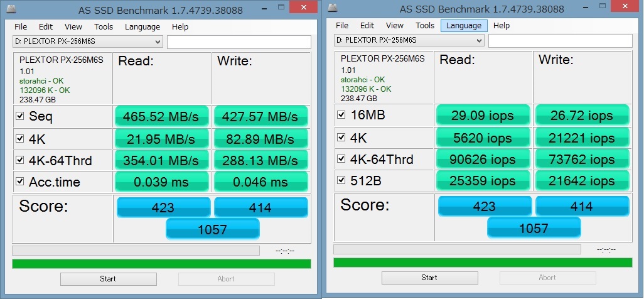Maximize the right AS SSD Benchmark window
Image resolution: width=644 pixels, height=299 pixels.
click(x=603, y=6)
